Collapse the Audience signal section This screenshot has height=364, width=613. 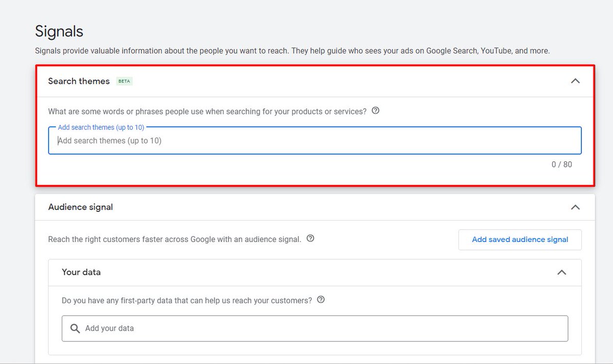point(575,207)
